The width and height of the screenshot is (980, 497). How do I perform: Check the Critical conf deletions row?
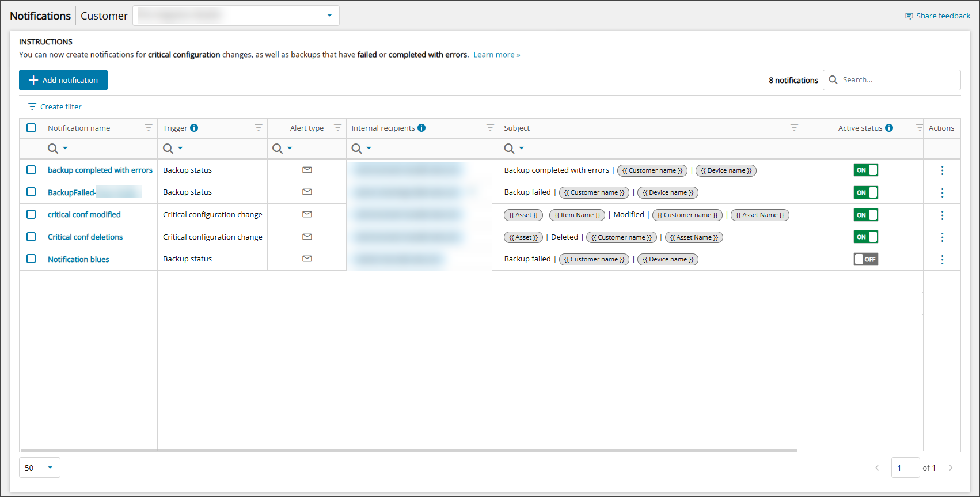31,237
